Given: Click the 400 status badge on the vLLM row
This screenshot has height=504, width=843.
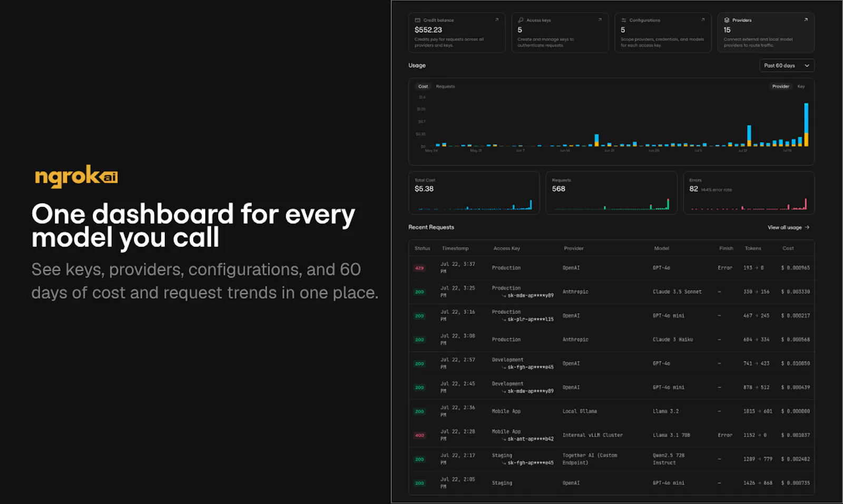Looking at the screenshot, I should click(x=419, y=436).
